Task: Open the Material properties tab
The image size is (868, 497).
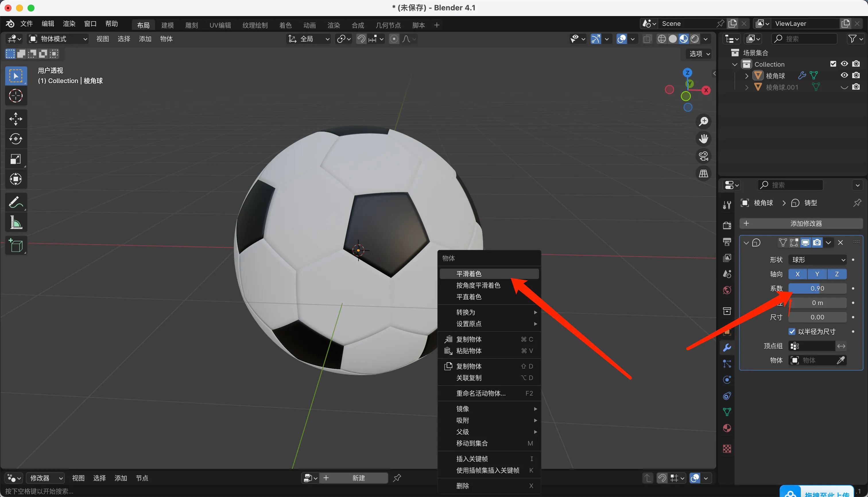Action: (727, 428)
